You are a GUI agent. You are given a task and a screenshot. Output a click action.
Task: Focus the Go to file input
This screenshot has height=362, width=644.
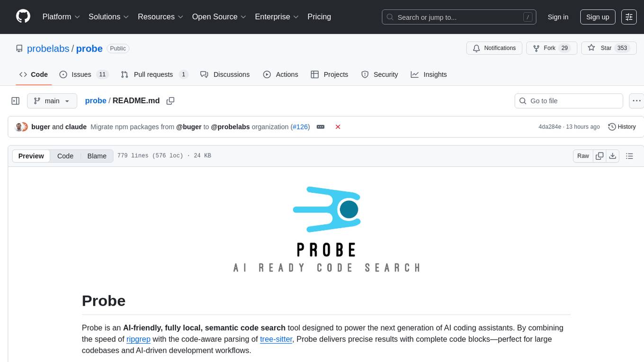pos(569,101)
